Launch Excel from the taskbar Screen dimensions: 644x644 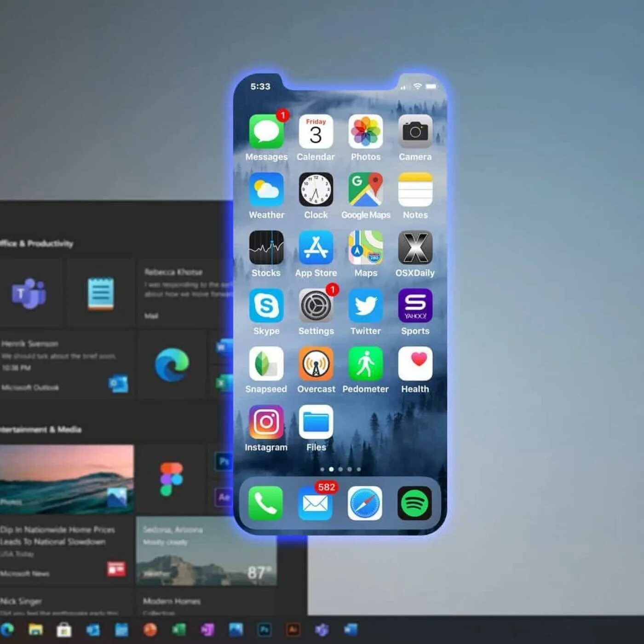pyautogui.click(x=178, y=629)
